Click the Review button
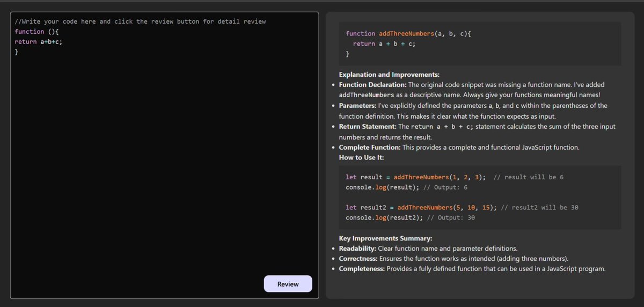The width and height of the screenshot is (644, 307). click(x=288, y=284)
